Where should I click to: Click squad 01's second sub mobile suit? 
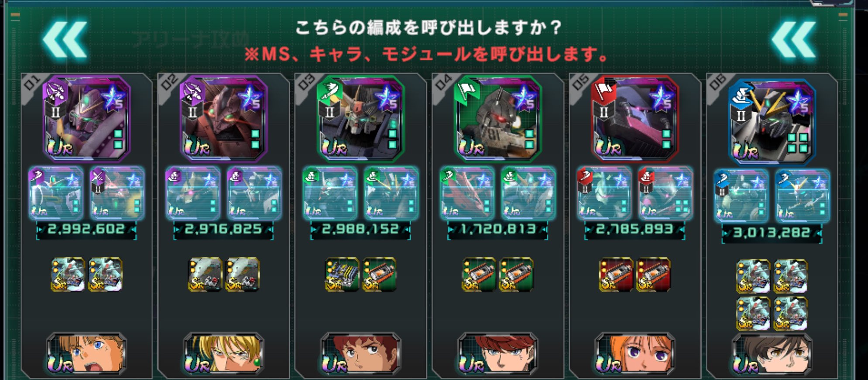117,193
